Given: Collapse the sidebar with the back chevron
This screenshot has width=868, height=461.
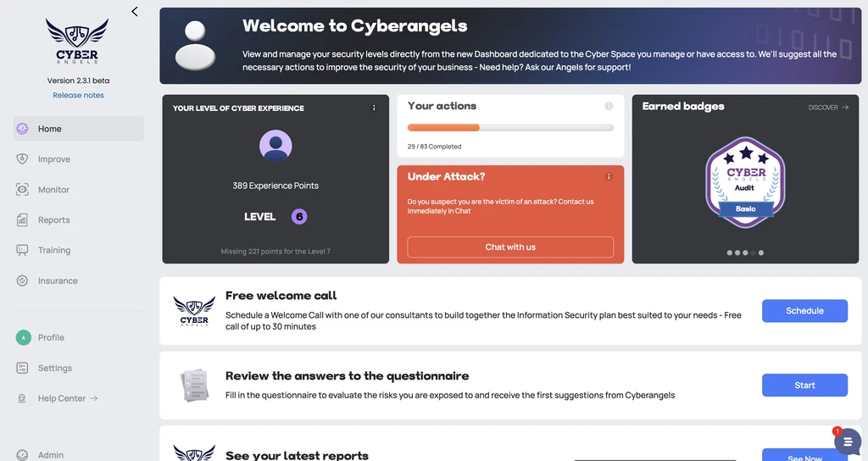Looking at the screenshot, I should [135, 12].
